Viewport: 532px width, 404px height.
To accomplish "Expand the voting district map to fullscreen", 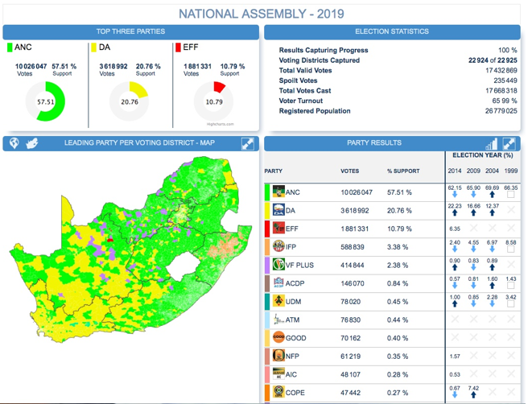I will click(x=247, y=144).
